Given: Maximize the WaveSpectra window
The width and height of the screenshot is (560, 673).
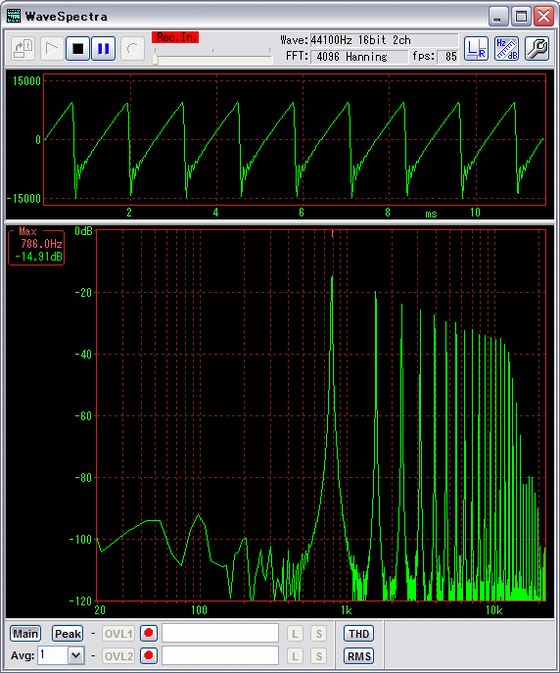Looking at the screenshot, I should point(521,17).
